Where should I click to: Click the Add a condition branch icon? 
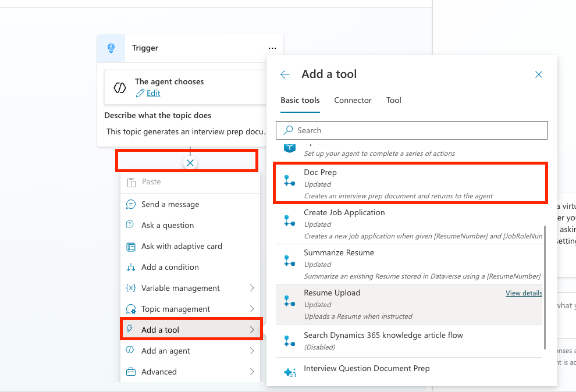(x=131, y=267)
